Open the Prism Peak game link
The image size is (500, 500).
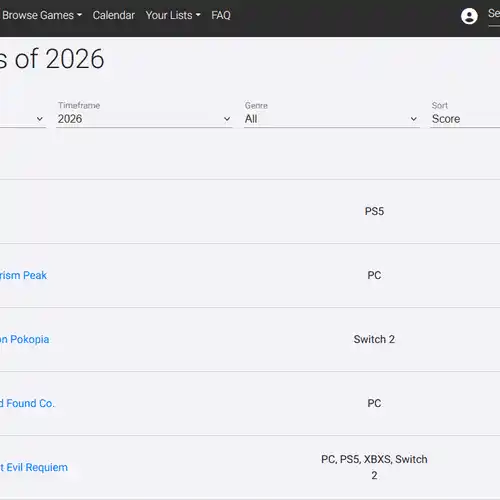click(x=23, y=275)
